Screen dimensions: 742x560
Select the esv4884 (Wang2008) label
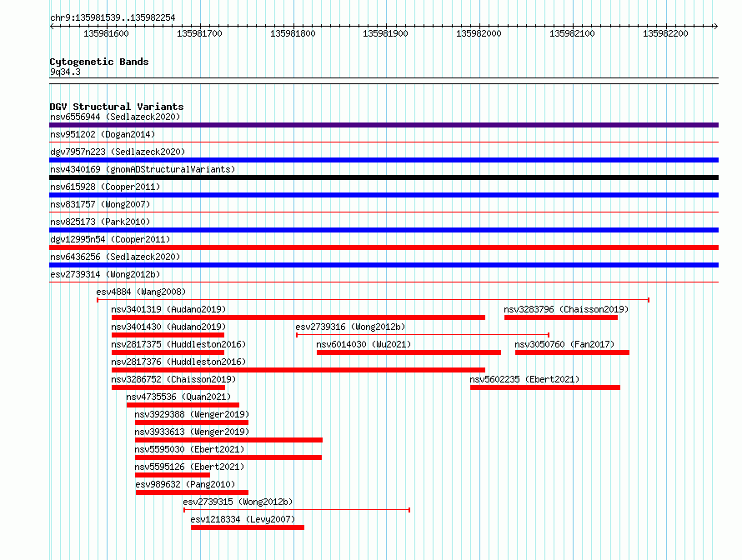141,292
